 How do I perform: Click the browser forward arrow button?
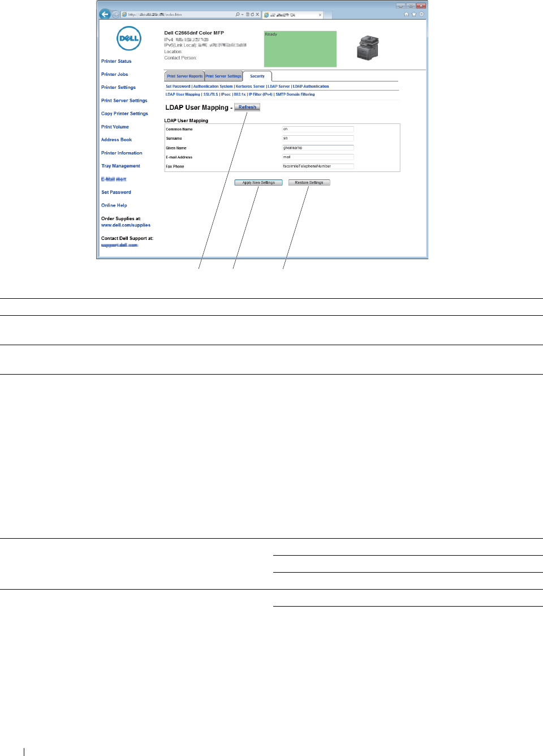115,14
